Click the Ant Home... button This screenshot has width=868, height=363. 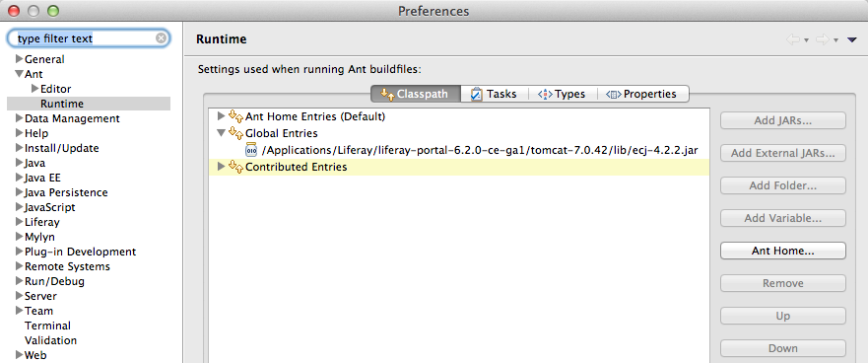(x=782, y=251)
